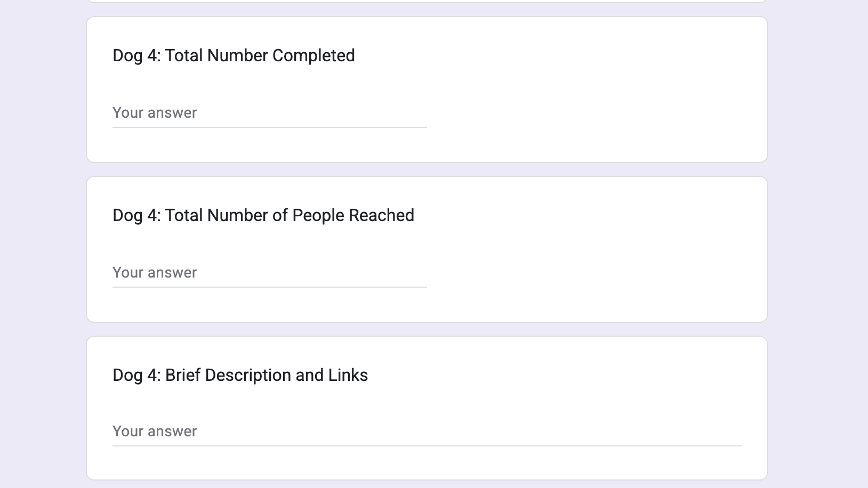Image resolution: width=868 pixels, height=488 pixels.
Task: Click the gap between Completed and People Reached cards
Action: point(427,169)
